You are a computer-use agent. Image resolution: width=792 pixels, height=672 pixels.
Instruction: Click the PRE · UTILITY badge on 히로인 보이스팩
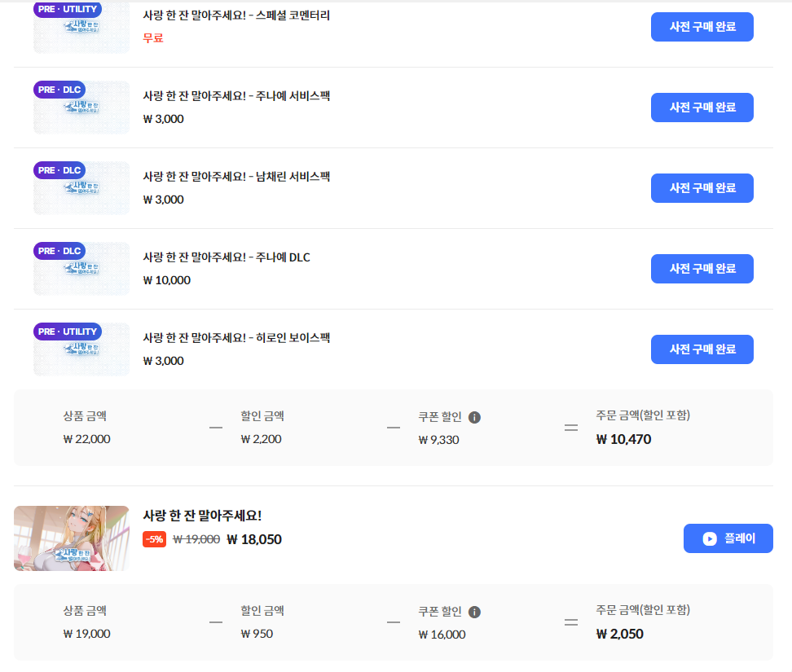(68, 332)
